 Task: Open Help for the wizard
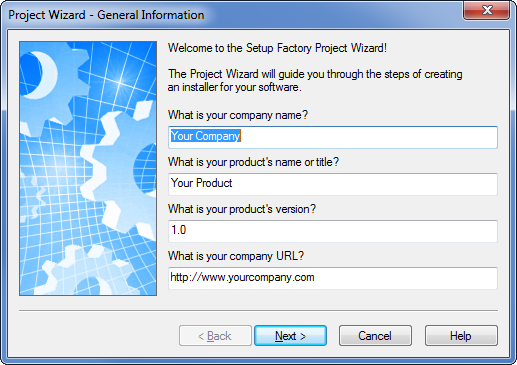461,335
